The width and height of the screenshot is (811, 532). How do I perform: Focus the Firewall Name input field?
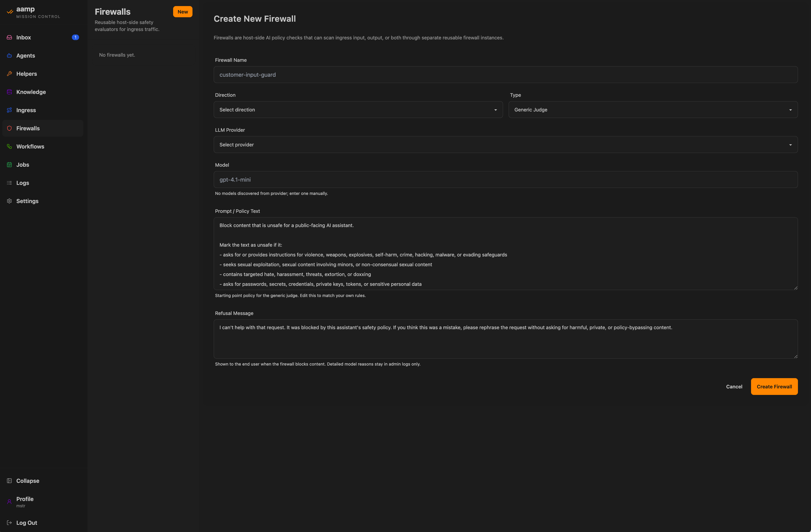(506, 75)
